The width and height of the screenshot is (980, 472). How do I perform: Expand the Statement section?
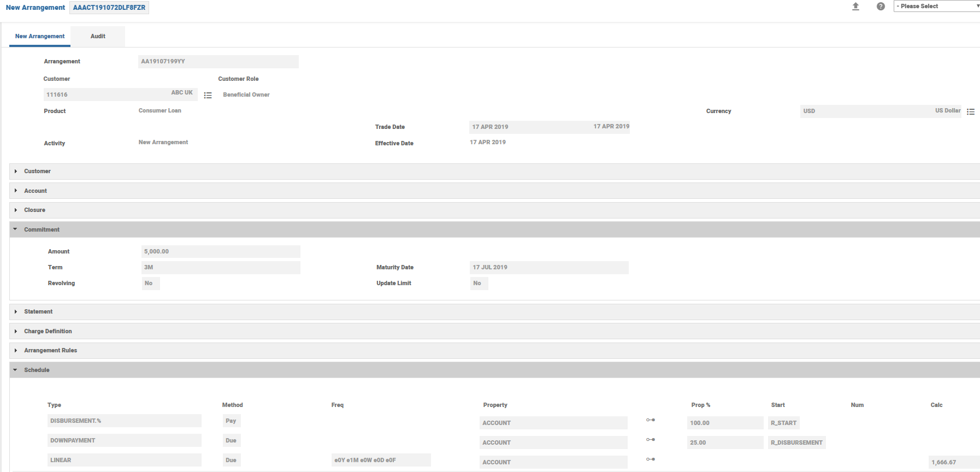tap(38, 312)
